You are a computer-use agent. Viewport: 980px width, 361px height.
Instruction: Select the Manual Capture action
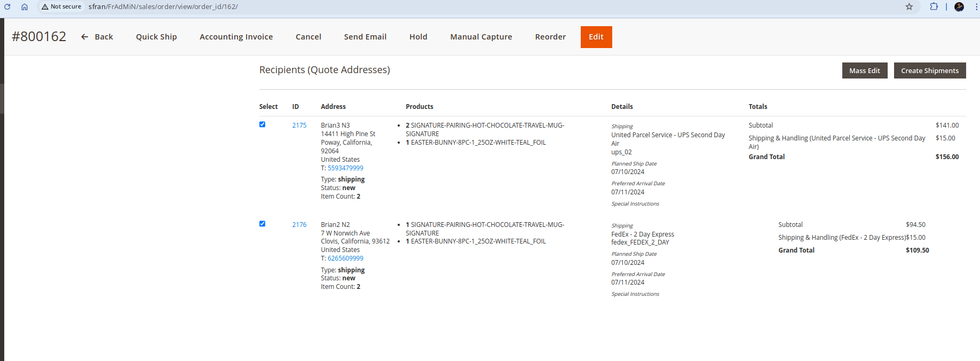pyautogui.click(x=481, y=37)
